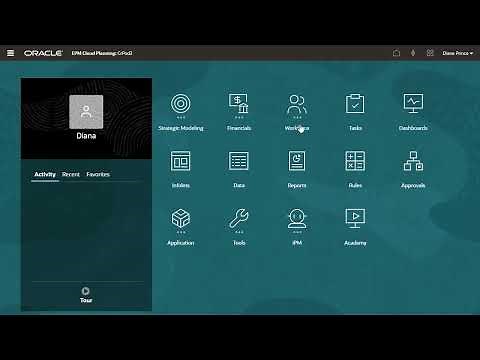
Task: Open Accessibility Settings icon in header
Action: (x=413, y=53)
